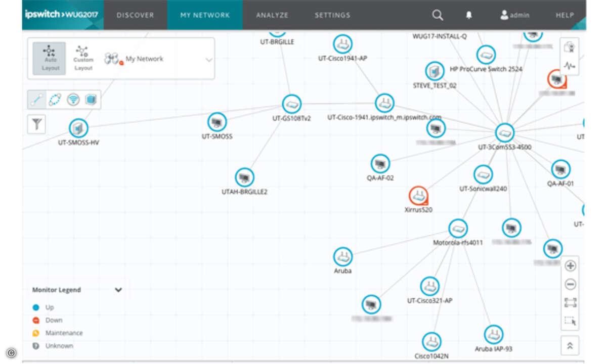Image resolution: width=607 pixels, height=364 pixels.
Task: Collapse the Monitor Legend panel
Action: 118,290
